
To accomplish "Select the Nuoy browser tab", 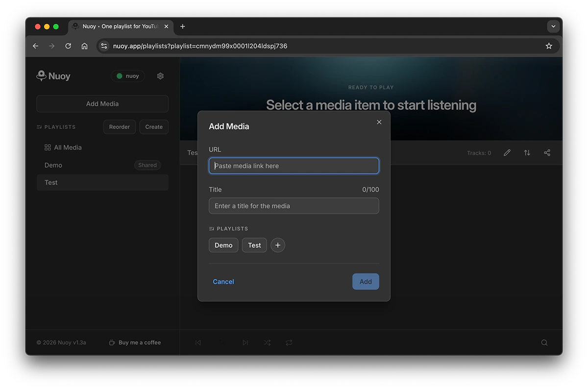I will point(121,26).
